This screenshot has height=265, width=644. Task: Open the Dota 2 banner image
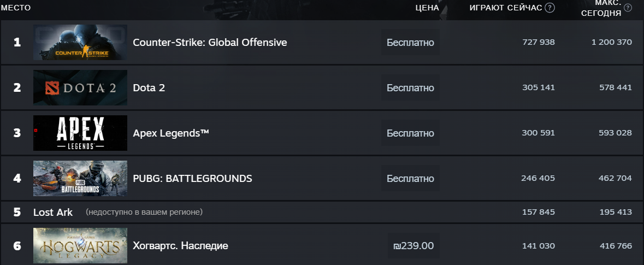[80, 87]
